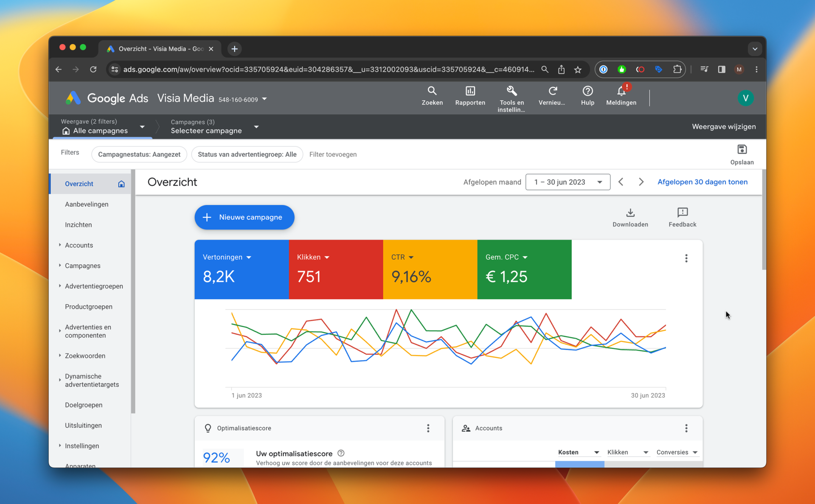The height and width of the screenshot is (504, 815).
Task: Open the Zoeken search icon
Action: (x=432, y=95)
